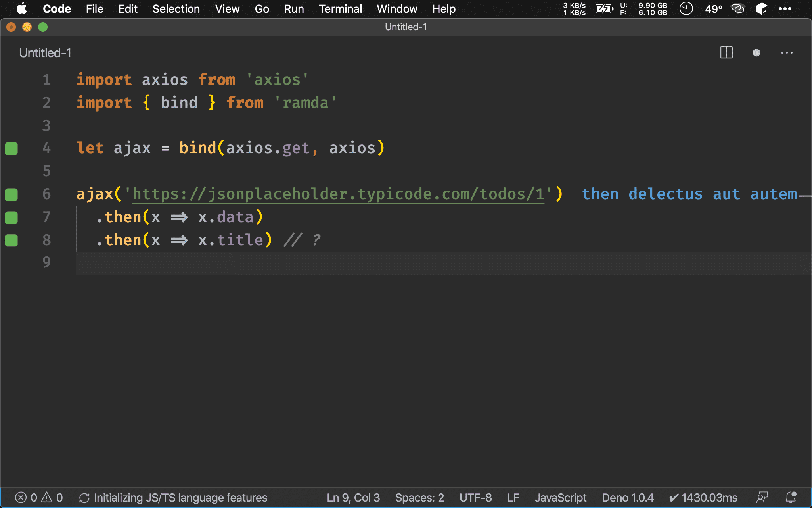Click x.data on line 7

point(226,217)
